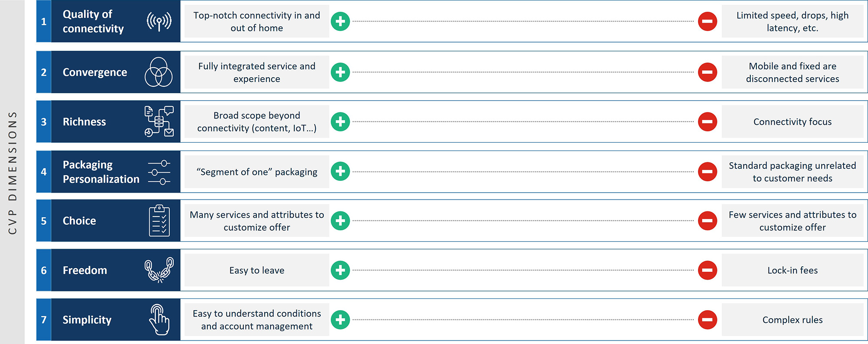Click the antenna signal icon for connectivity
This screenshot has width=868, height=344.
click(x=159, y=21)
